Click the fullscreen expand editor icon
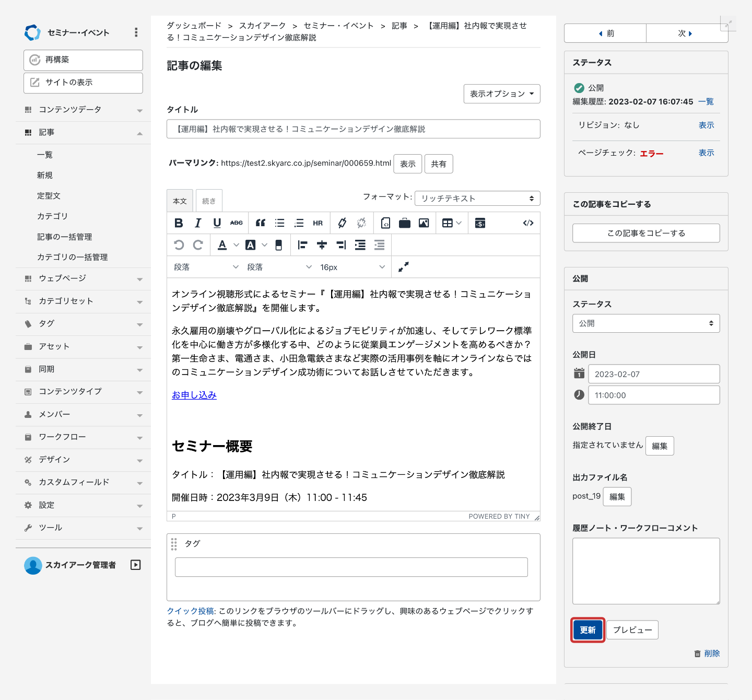 (403, 267)
